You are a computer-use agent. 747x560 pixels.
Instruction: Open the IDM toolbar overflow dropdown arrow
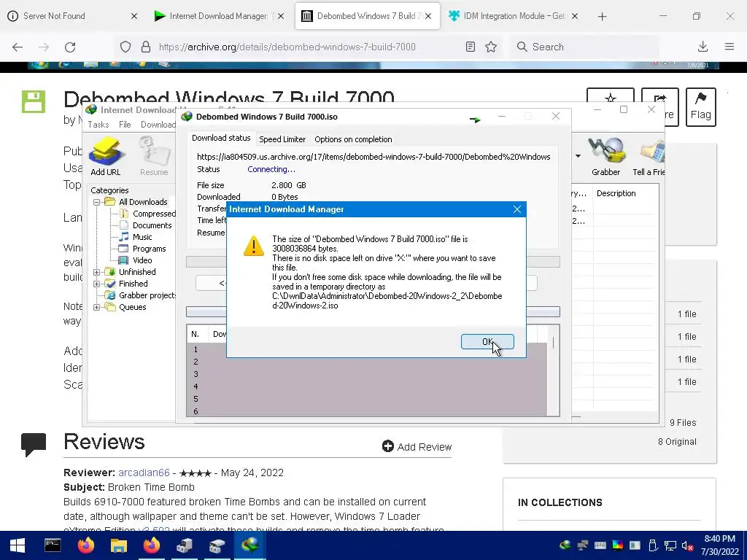click(x=578, y=156)
